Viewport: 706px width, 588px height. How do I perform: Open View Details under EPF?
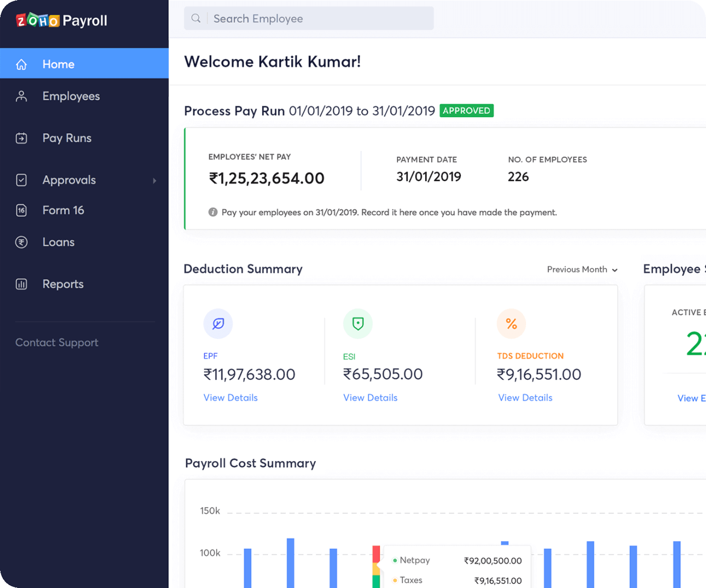click(230, 398)
